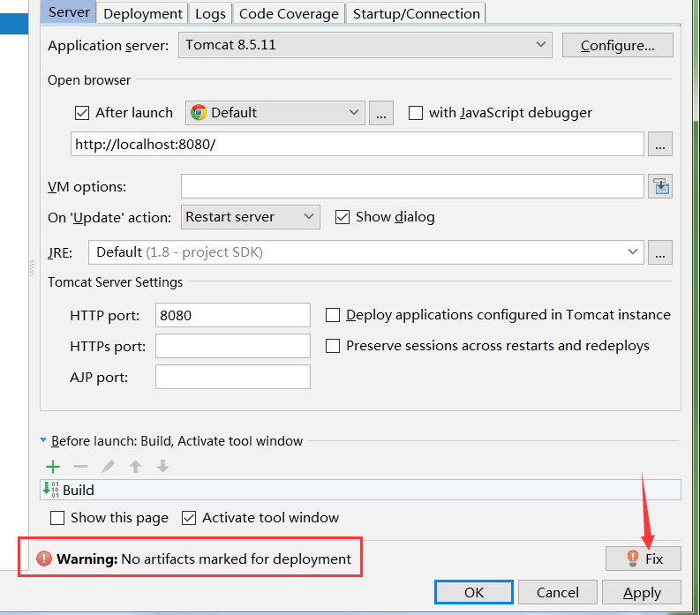Click the OK button
This screenshot has height=615, width=700.
[474, 592]
